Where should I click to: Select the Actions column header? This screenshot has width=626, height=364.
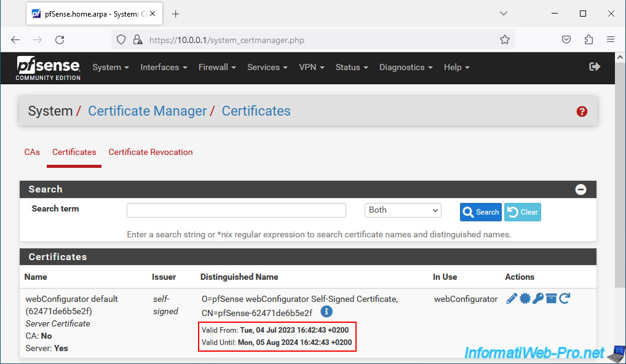click(x=520, y=277)
